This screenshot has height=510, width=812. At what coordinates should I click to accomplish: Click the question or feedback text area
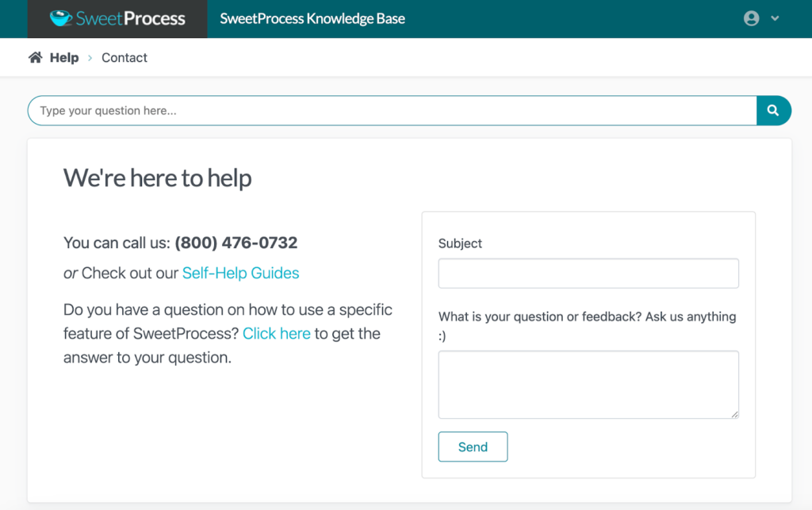pyautogui.click(x=588, y=383)
